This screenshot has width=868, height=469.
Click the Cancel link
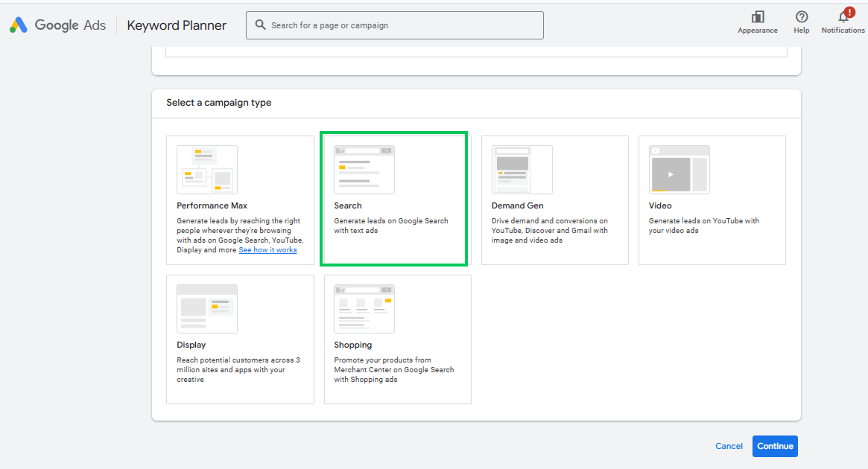click(729, 447)
